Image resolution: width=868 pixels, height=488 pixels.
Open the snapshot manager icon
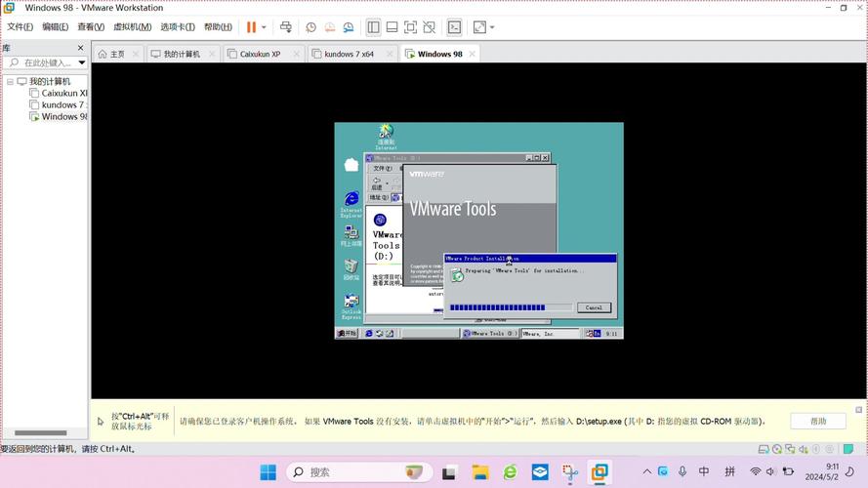(349, 27)
